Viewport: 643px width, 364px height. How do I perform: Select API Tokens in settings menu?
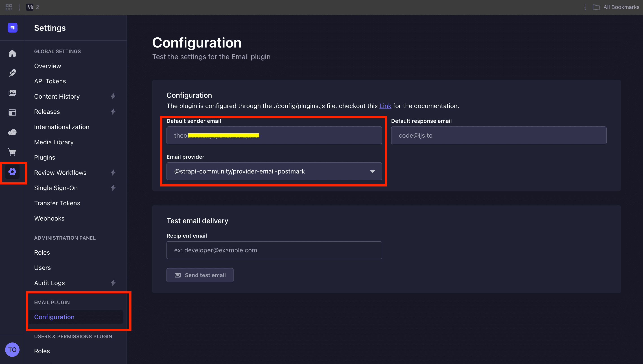click(50, 81)
